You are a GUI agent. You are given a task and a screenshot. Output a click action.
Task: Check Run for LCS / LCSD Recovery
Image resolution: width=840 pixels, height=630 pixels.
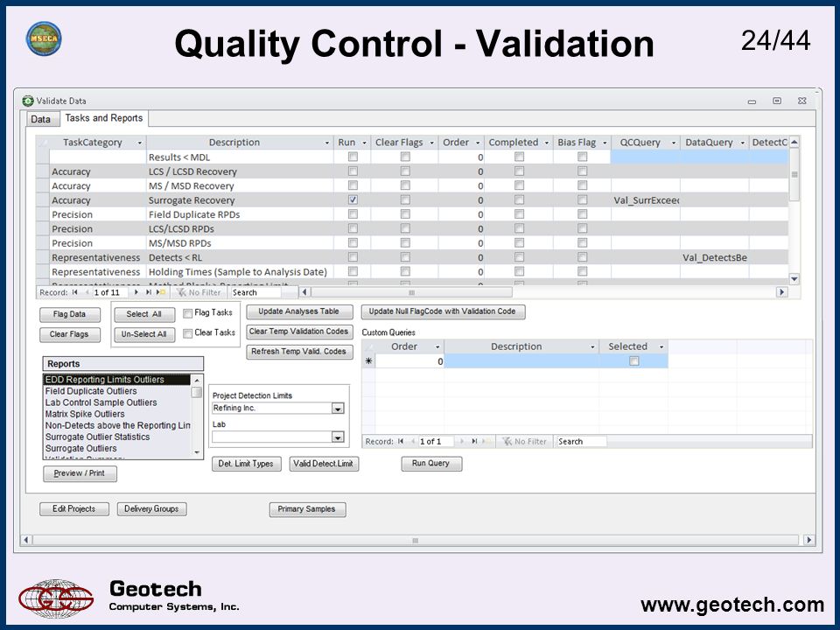(353, 171)
